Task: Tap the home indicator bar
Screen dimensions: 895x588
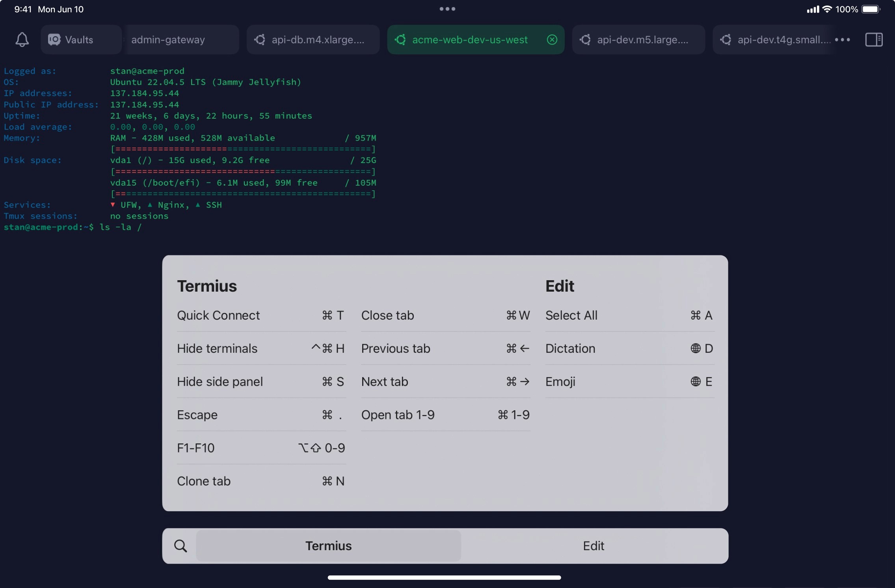Action: click(444, 577)
